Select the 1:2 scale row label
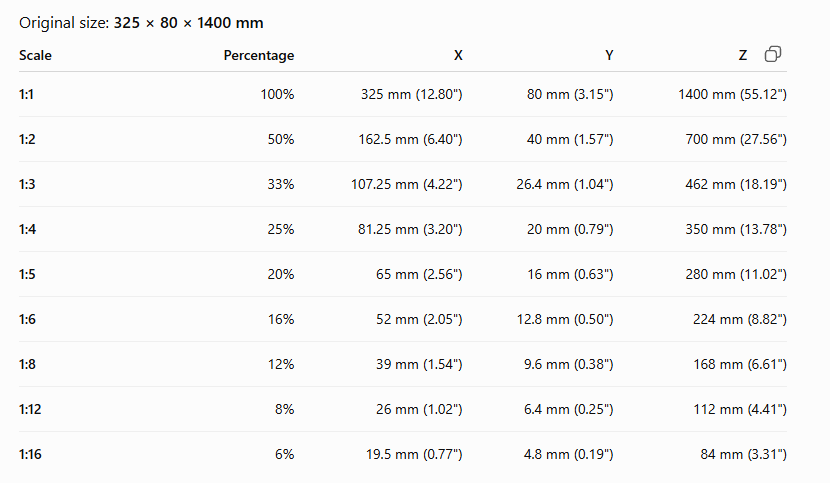830x483 pixels. tap(27, 139)
